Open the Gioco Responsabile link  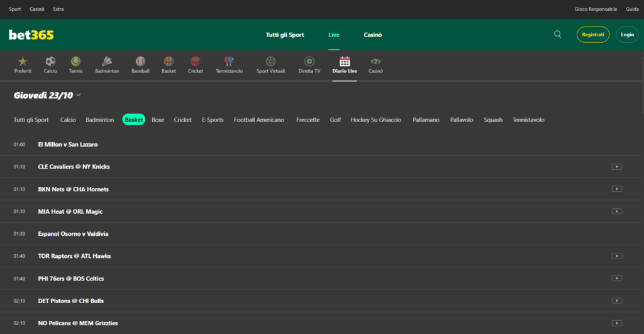[596, 9]
